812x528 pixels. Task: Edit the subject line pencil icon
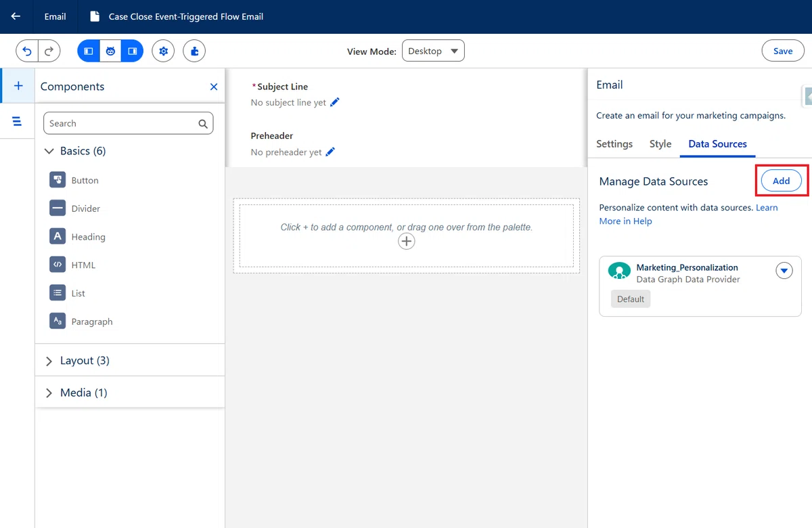pyautogui.click(x=335, y=102)
